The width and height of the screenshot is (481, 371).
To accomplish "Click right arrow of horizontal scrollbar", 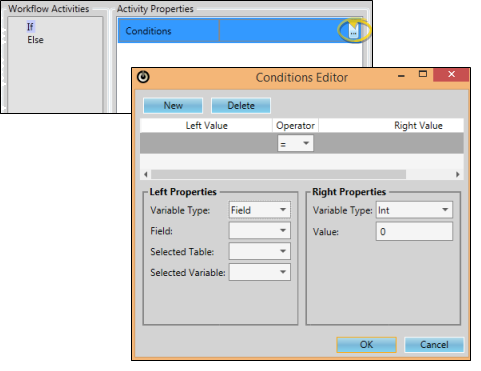I will 458,174.
